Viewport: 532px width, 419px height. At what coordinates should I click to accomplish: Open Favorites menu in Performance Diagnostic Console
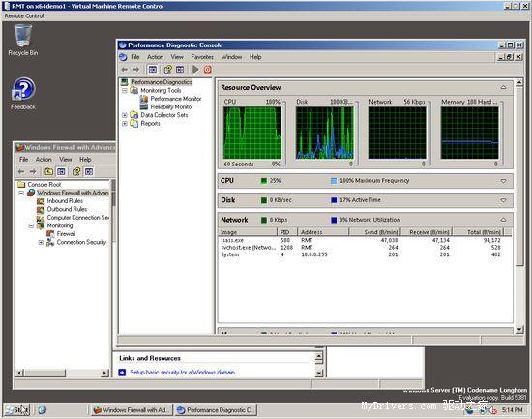(202, 57)
